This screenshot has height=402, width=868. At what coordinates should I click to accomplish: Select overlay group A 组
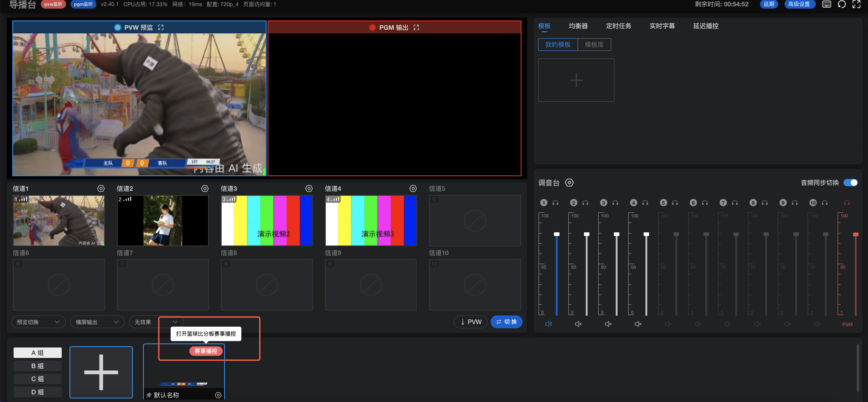coord(37,353)
